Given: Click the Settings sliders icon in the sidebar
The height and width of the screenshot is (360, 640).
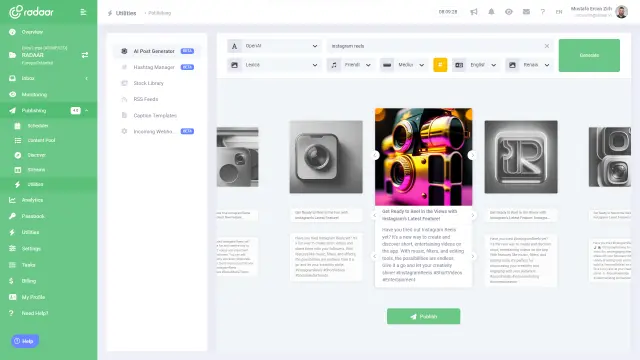Looking at the screenshot, I should click(x=12, y=248).
